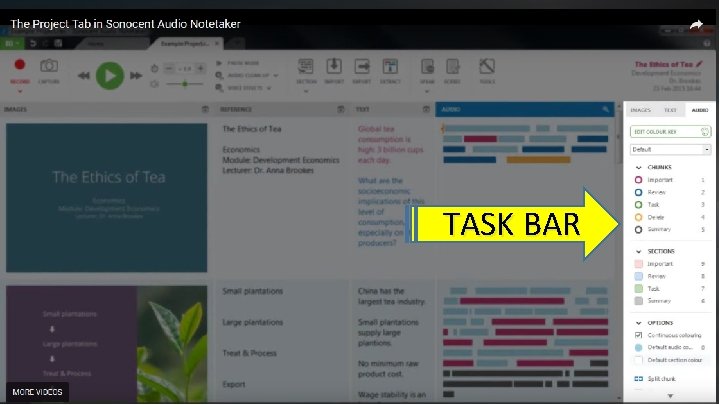Image resolution: width=720 pixels, height=405 pixels.
Task: Open the Voice Effects dropdown
Action: (243, 88)
